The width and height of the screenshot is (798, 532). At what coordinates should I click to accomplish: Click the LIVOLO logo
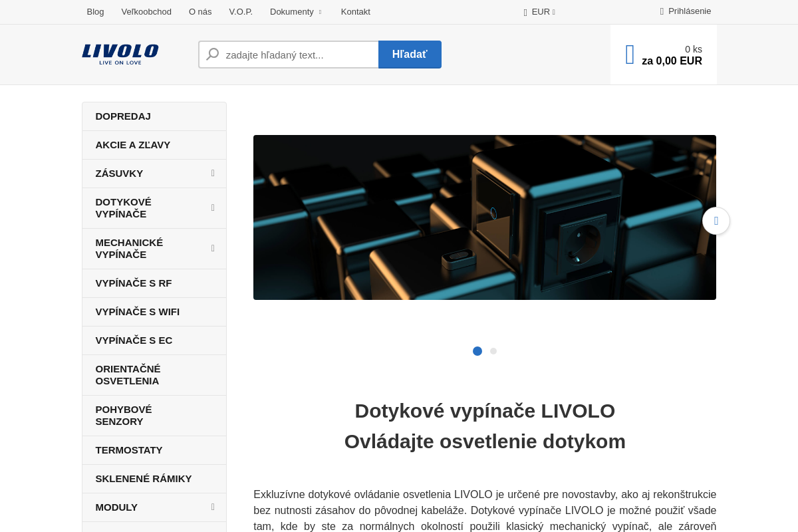pos(120,54)
